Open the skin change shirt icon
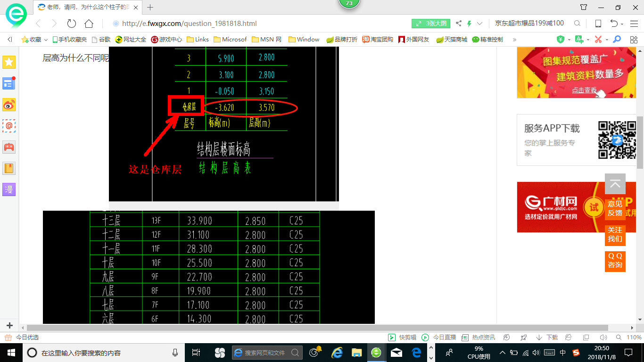The width and height of the screenshot is (644, 362). (584, 7)
